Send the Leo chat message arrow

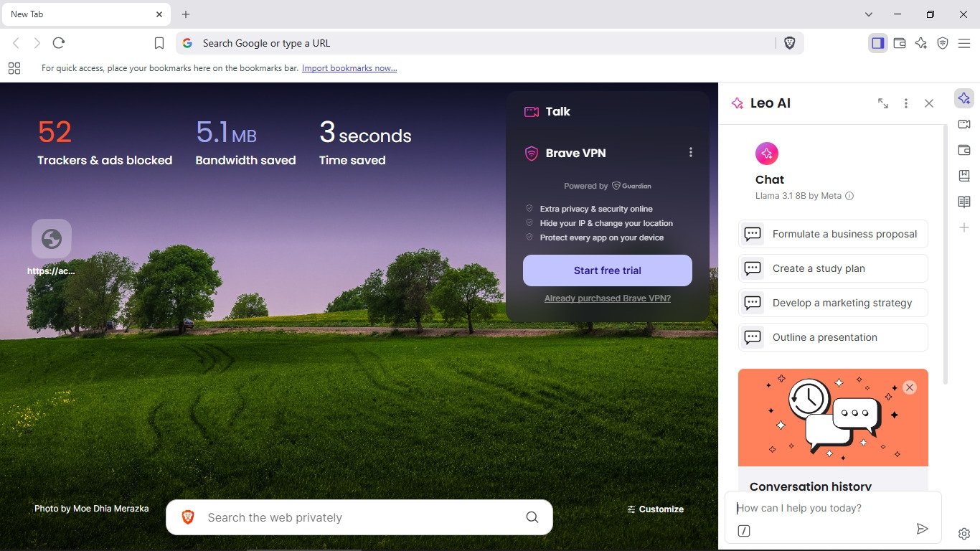(x=922, y=529)
